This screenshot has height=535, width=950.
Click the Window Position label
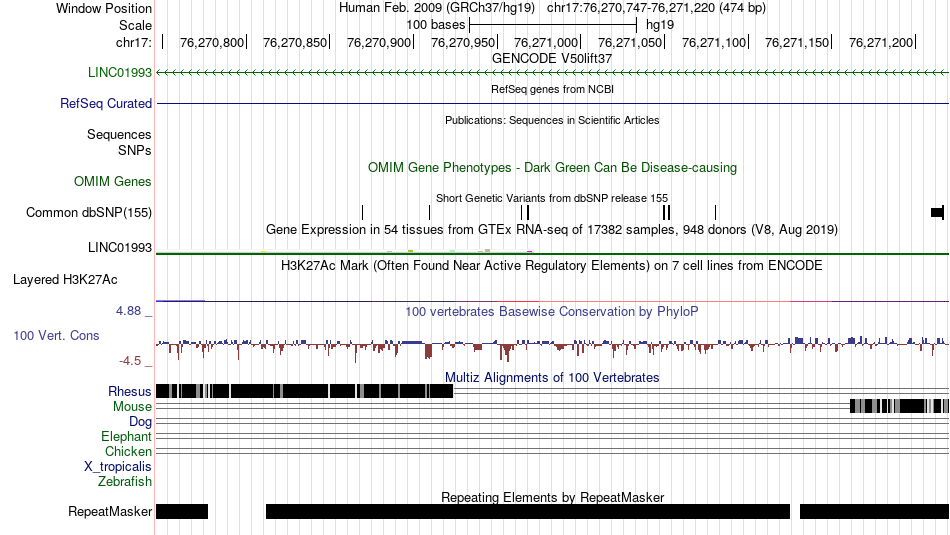104,8
